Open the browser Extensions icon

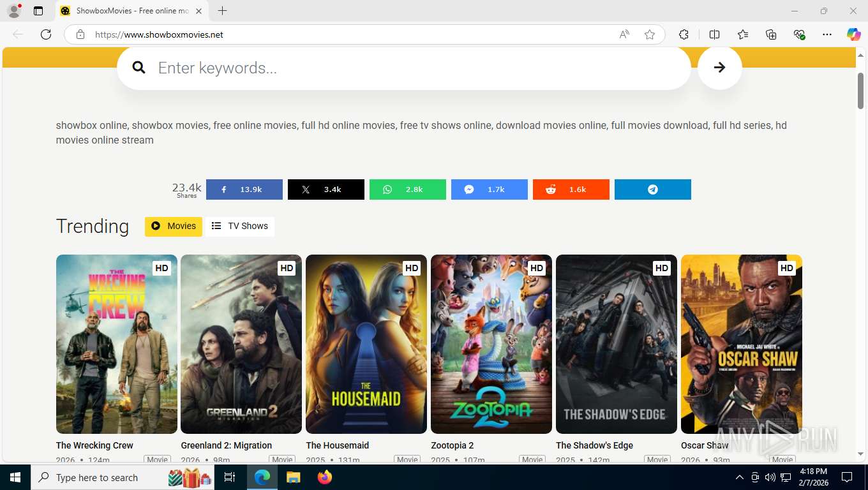[684, 34]
